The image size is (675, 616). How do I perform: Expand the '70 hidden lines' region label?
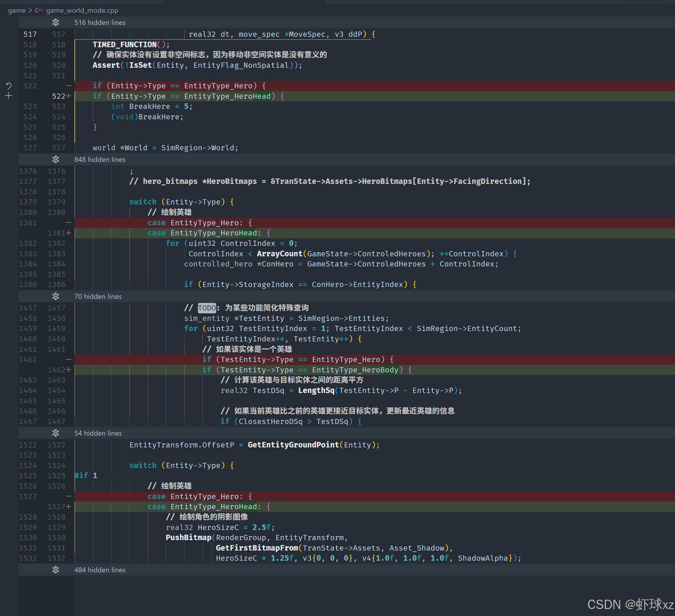click(x=98, y=297)
